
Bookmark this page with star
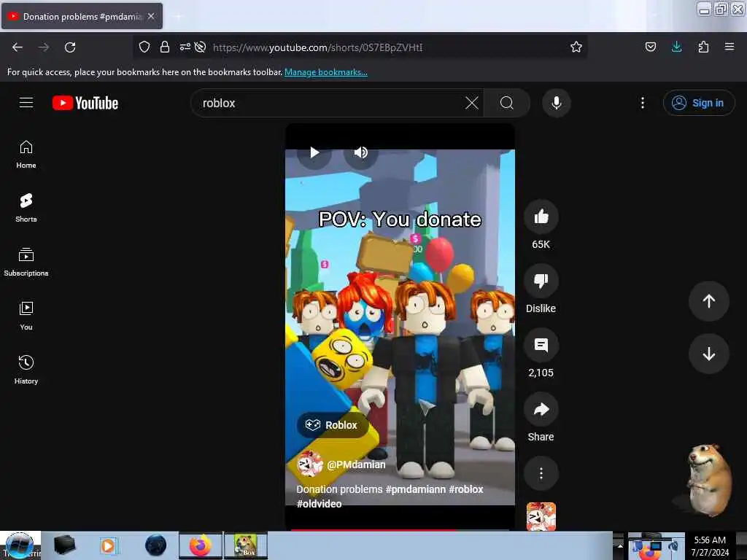click(576, 47)
